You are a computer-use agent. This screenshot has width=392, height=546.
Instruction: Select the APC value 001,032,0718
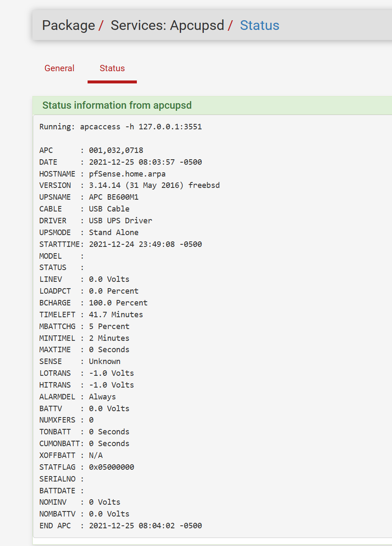[x=116, y=150]
